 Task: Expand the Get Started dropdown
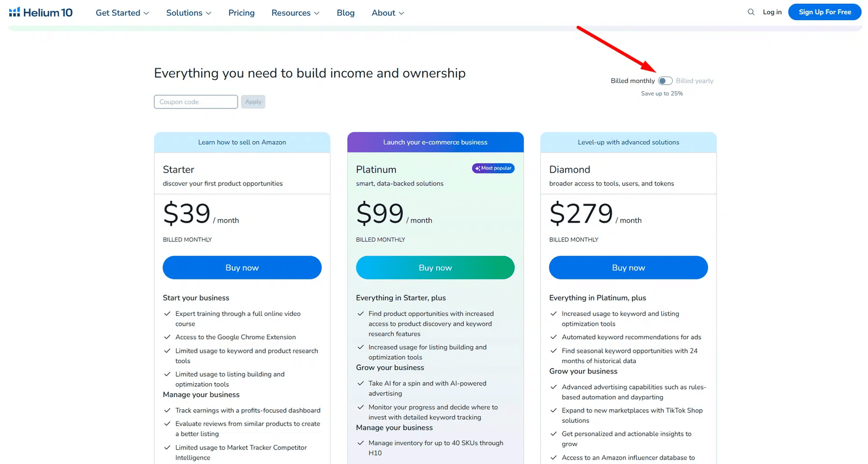[122, 13]
